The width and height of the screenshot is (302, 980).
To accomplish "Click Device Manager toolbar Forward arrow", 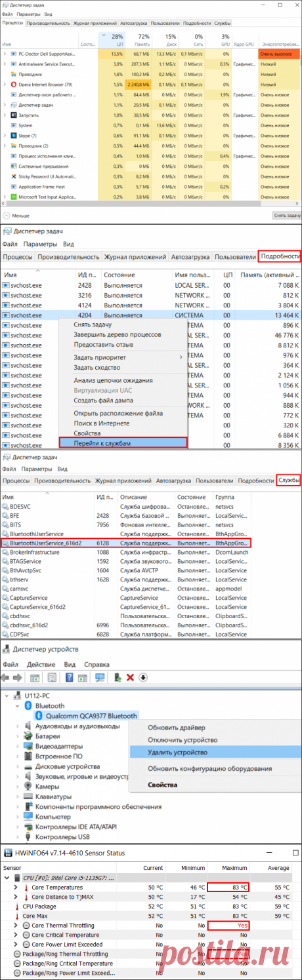I will pos(18,677).
